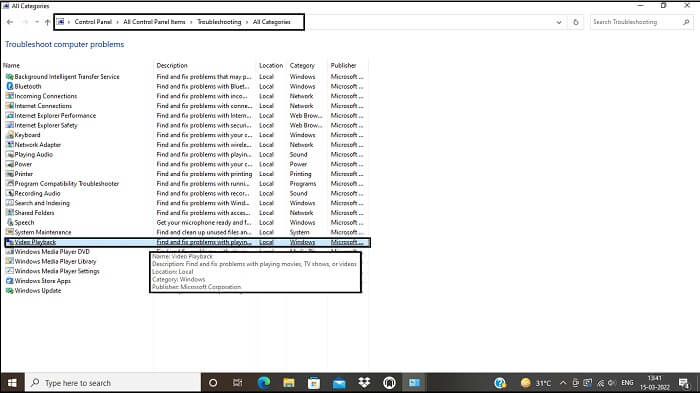Click the ENG language indicator

627,383
